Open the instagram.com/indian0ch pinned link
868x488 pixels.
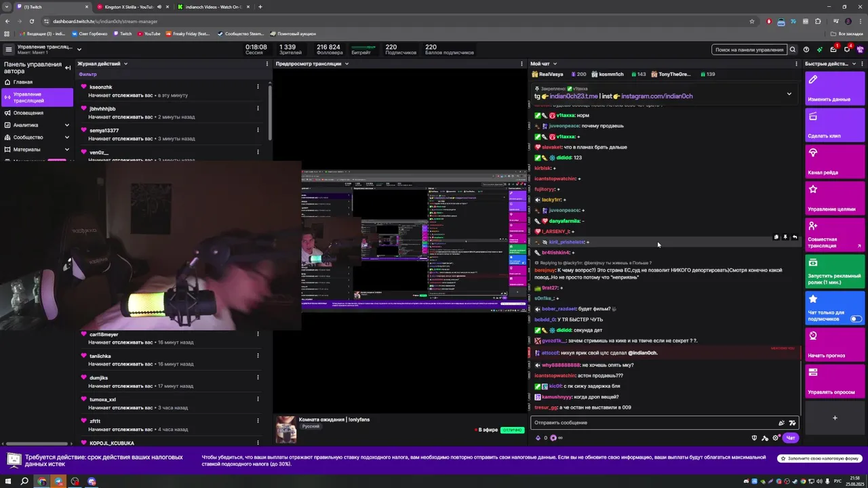point(656,96)
